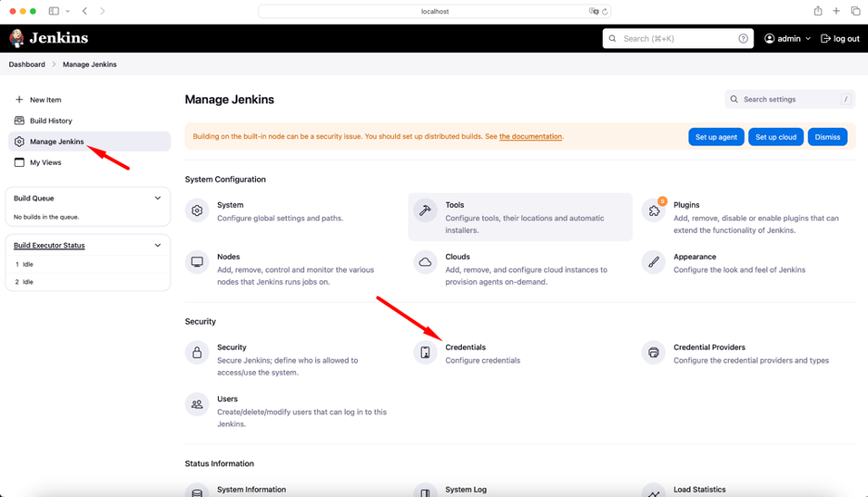
Task: Open Appearance via the brush icon
Action: coord(654,262)
